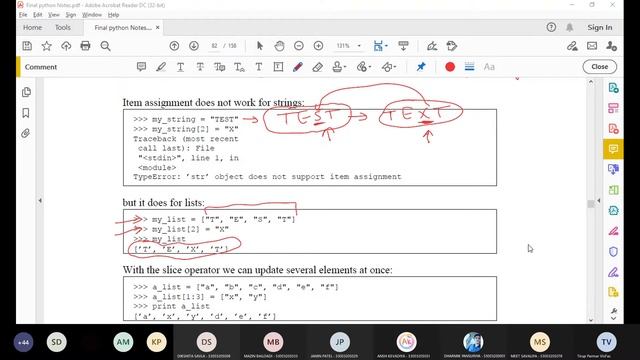
Task: Open the page thumbnails panel
Action: pyautogui.click(x=26, y=92)
